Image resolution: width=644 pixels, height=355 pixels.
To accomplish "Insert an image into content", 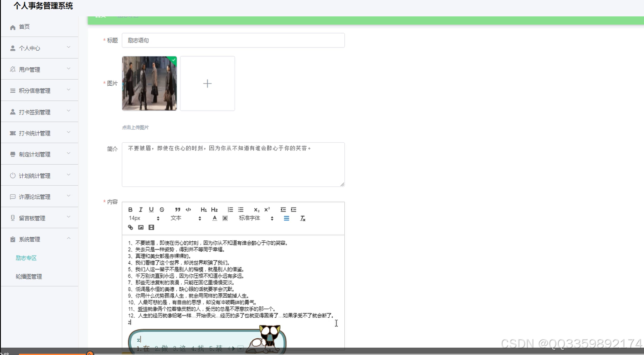I will pyautogui.click(x=141, y=227).
